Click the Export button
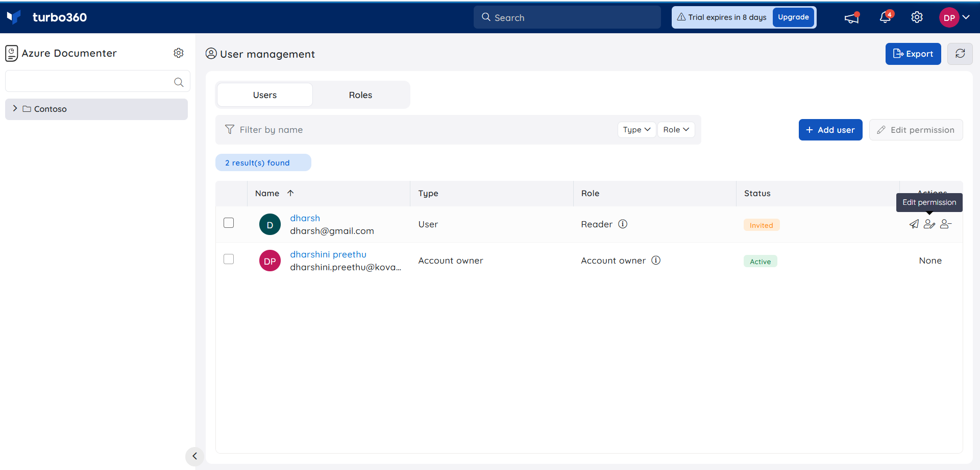Screen dimensions: 980x470 (x=913, y=54)
